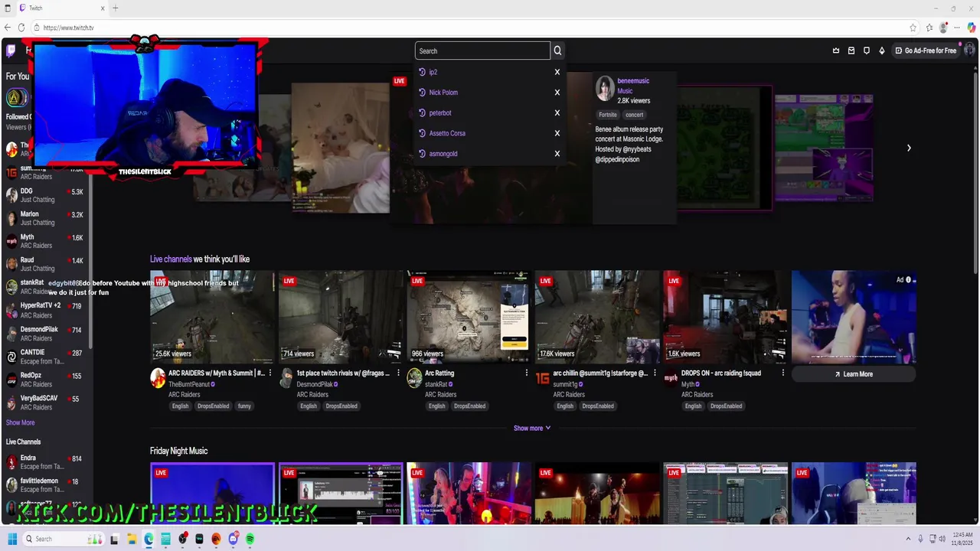
Task: Open the Edge profile icon
Action: tap(943, 28)
